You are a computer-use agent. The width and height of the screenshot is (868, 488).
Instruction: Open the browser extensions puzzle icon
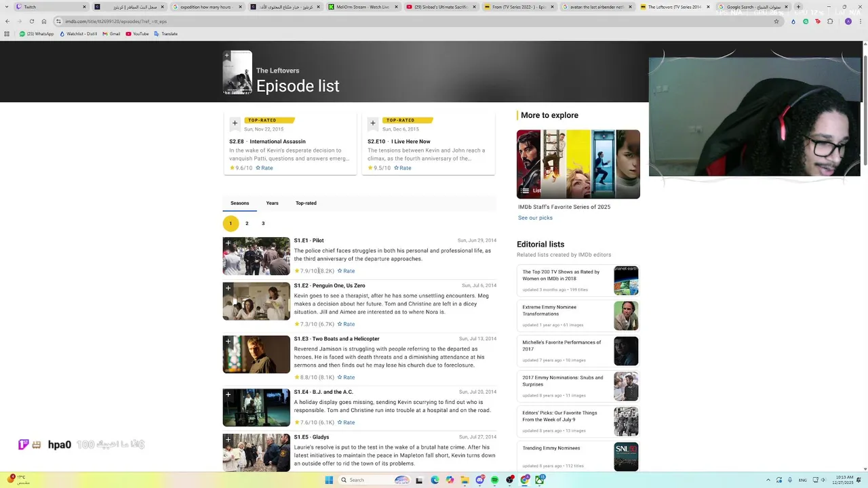[x=831, y=21]
